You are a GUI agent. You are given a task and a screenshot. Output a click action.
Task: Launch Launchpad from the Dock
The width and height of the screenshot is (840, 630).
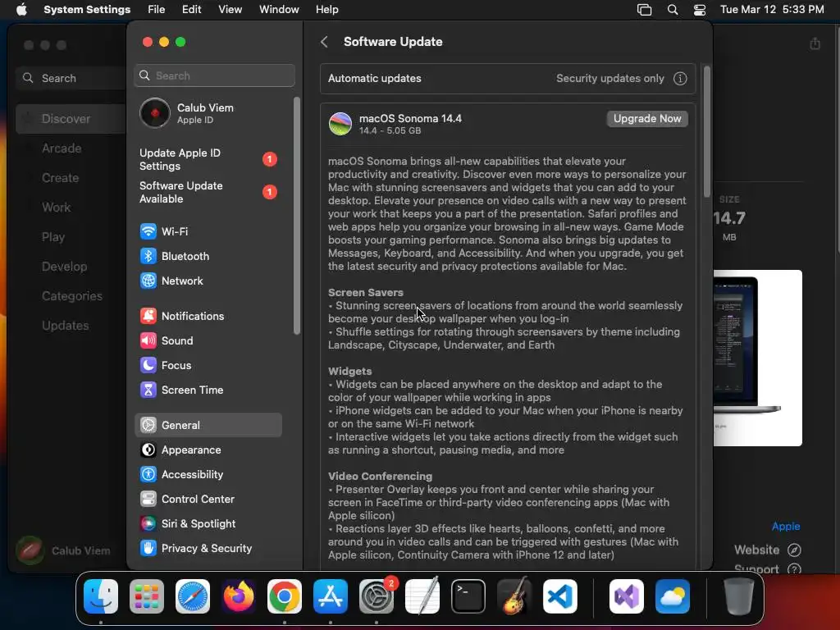(x=146, y=596)
